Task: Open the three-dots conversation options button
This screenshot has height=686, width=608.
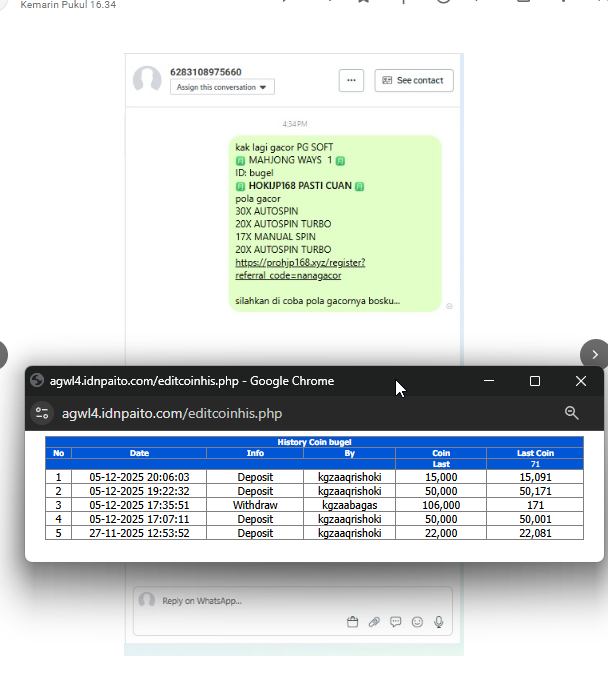Action: [x=351, y=80]
